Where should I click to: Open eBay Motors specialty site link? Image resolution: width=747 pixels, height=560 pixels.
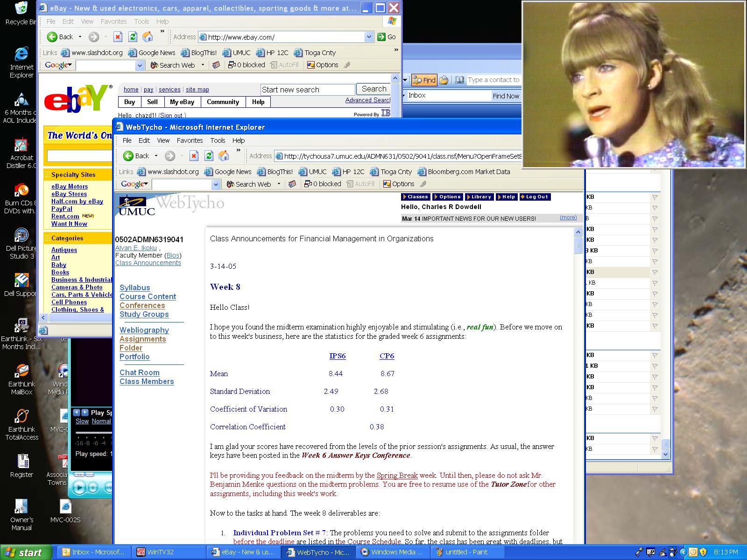point(70,187)
